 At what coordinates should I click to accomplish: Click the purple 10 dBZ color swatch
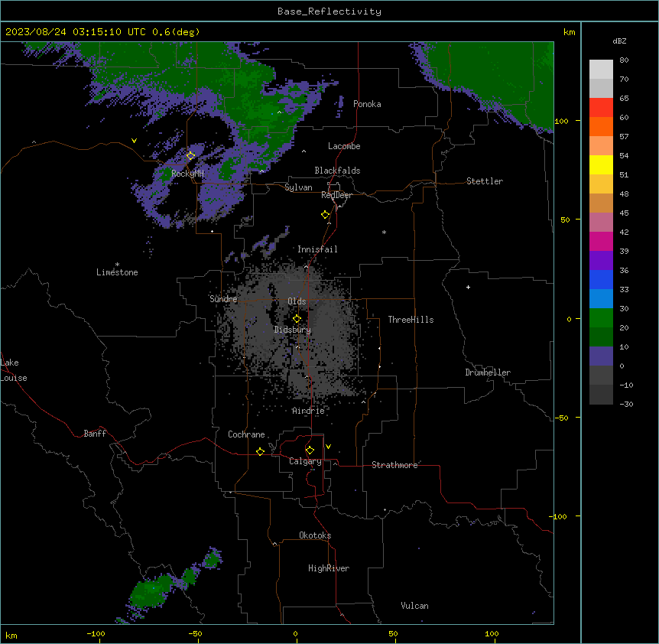[x=601, y=356]
